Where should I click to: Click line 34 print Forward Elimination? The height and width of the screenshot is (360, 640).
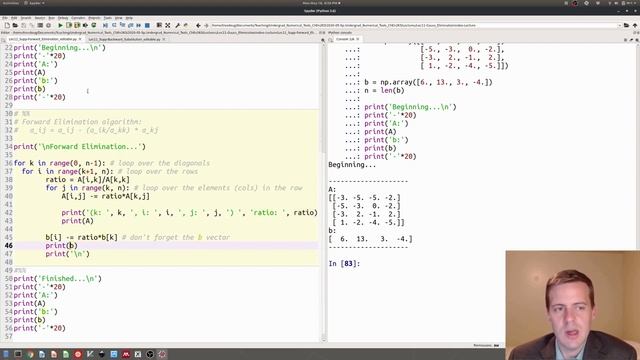(x=80, y=147)
